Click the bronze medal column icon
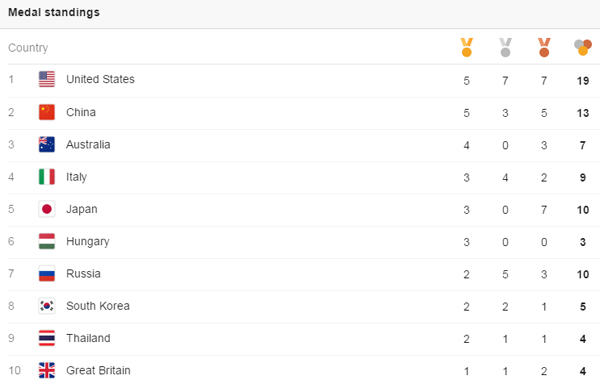The image size is (600, 384). coord(544,47)
